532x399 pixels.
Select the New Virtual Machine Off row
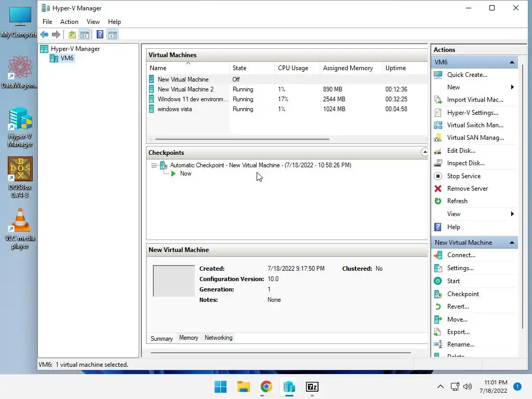click(x=287, y=79)
